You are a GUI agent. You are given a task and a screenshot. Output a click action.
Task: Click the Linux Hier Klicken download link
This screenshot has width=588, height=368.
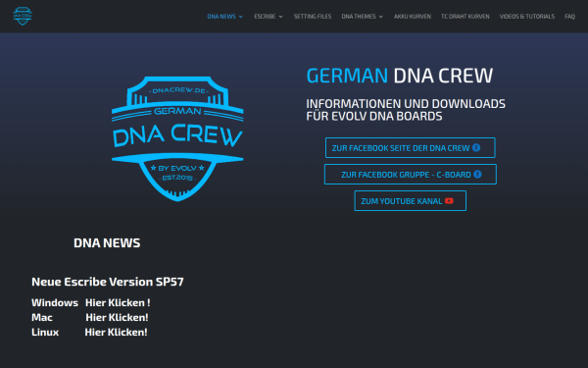116,333
